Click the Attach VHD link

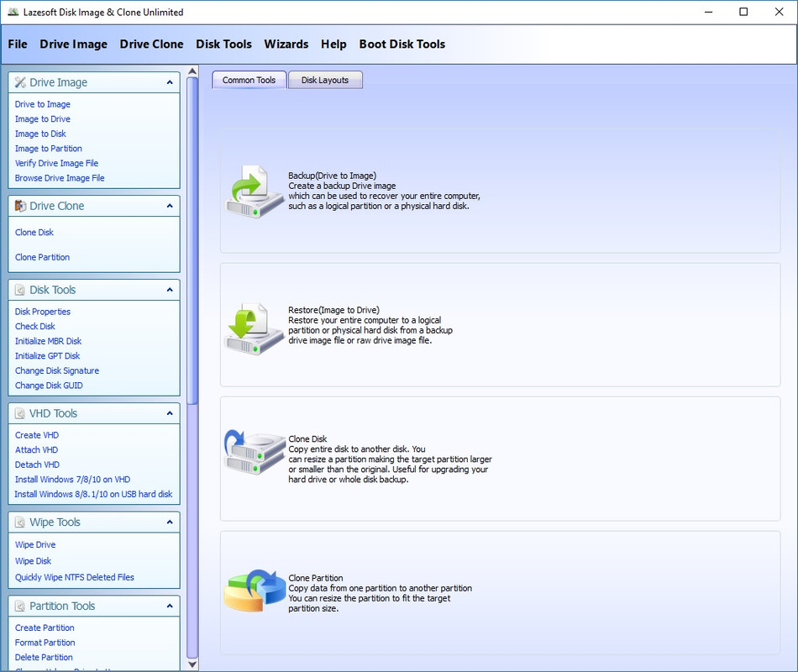pos(37,450)
